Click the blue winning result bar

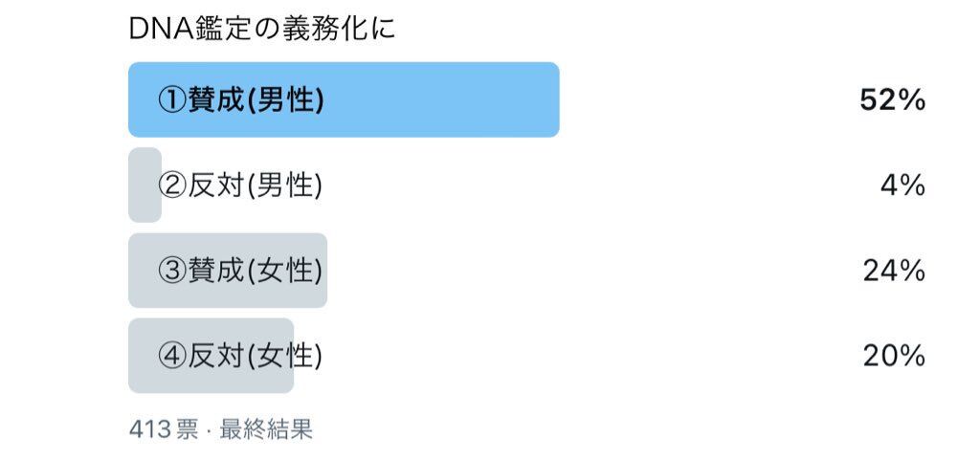click(344, 99)
